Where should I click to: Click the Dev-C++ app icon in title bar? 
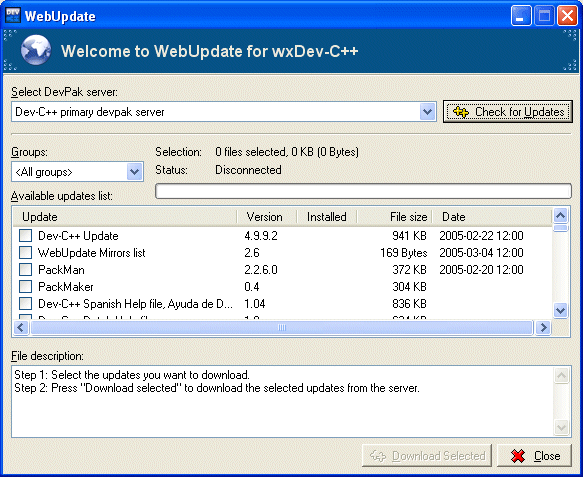click(13, 15)
